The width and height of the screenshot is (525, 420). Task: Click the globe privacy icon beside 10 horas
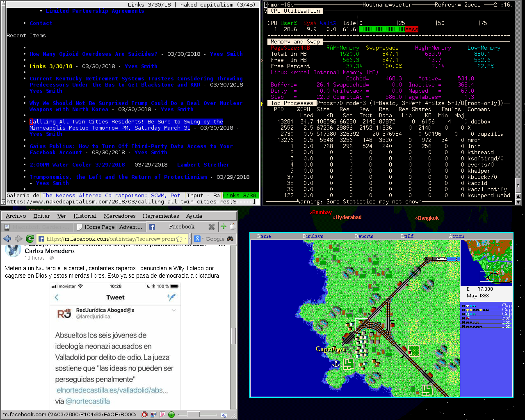coord(52,258)
